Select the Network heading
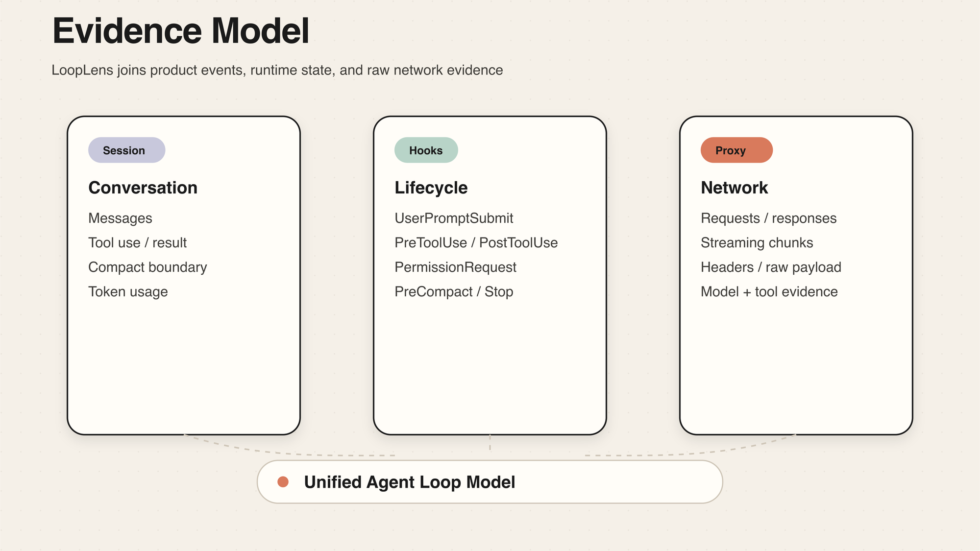 click(734, 188)
